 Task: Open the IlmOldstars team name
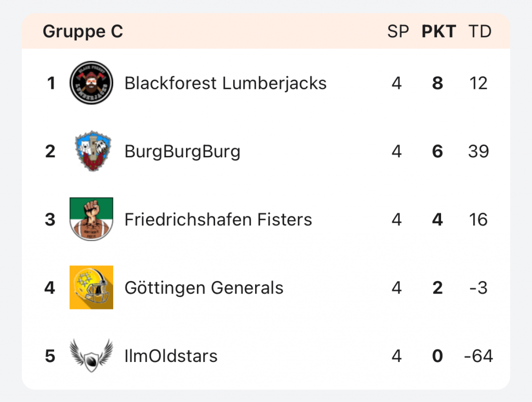point(171,356)
